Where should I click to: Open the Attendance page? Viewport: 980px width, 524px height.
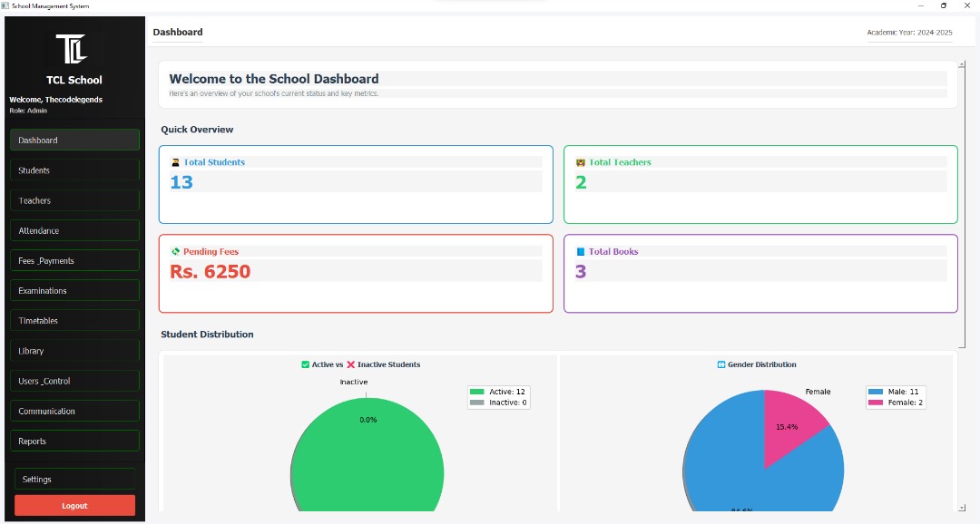pos(74,231)
